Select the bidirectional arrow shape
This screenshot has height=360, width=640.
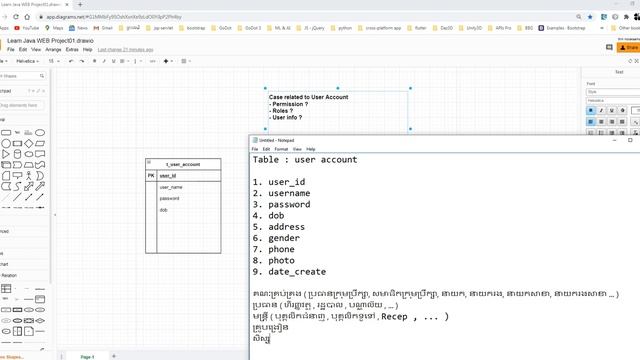29,187
